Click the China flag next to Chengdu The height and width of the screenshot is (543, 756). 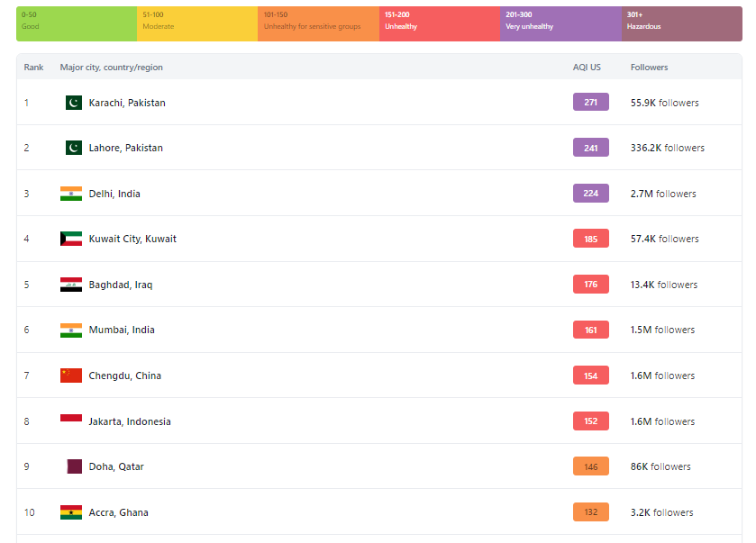(x=71, y=376)
